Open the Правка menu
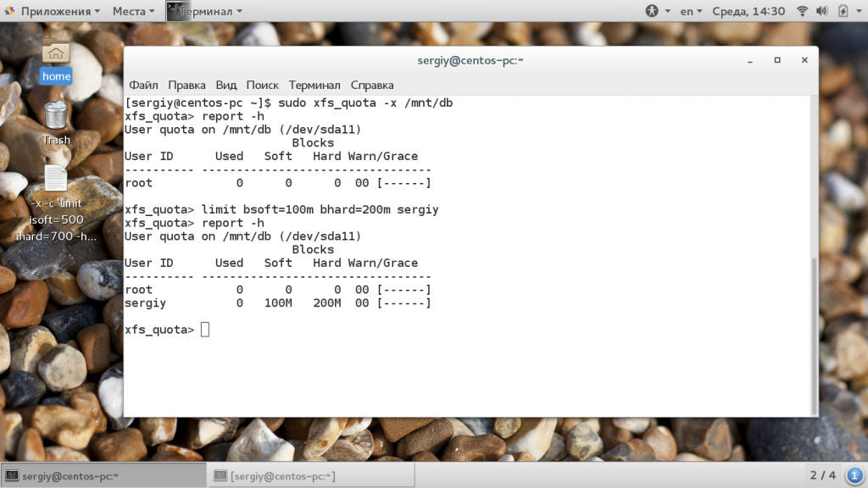The height and width of the screenshot is (488, 868). pyautogui.click(x=186, y=85)
